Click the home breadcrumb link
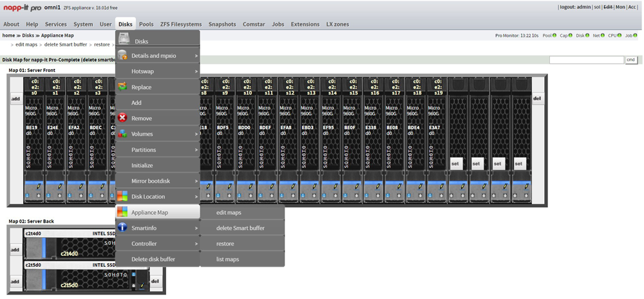The width and height of the screenshot is (644, 299). click(x=8, y=35)
